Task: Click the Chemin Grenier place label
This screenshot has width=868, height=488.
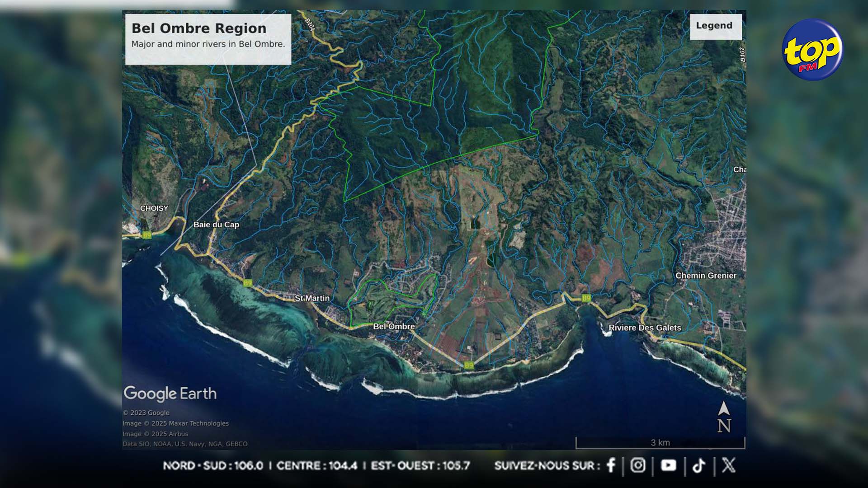Action: pos(705,276)
